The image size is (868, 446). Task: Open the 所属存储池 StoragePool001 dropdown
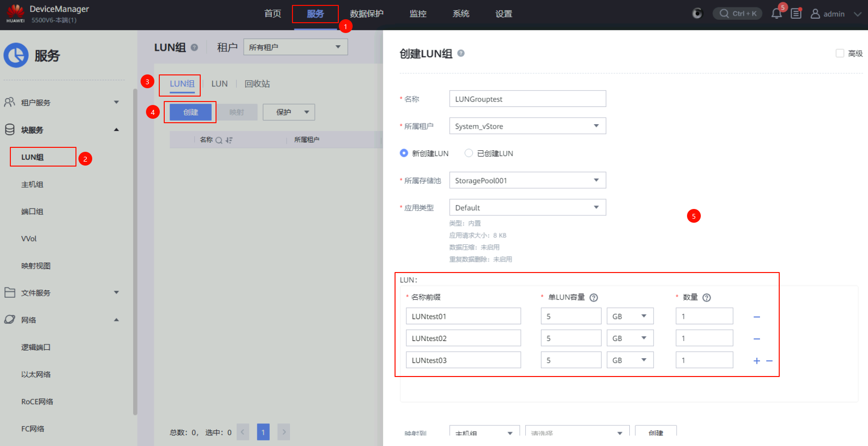(x=527, y=180)
